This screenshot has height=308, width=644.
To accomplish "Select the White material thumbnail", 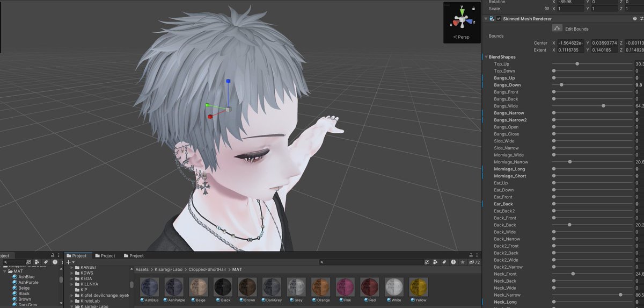I will tap(394, 286).
